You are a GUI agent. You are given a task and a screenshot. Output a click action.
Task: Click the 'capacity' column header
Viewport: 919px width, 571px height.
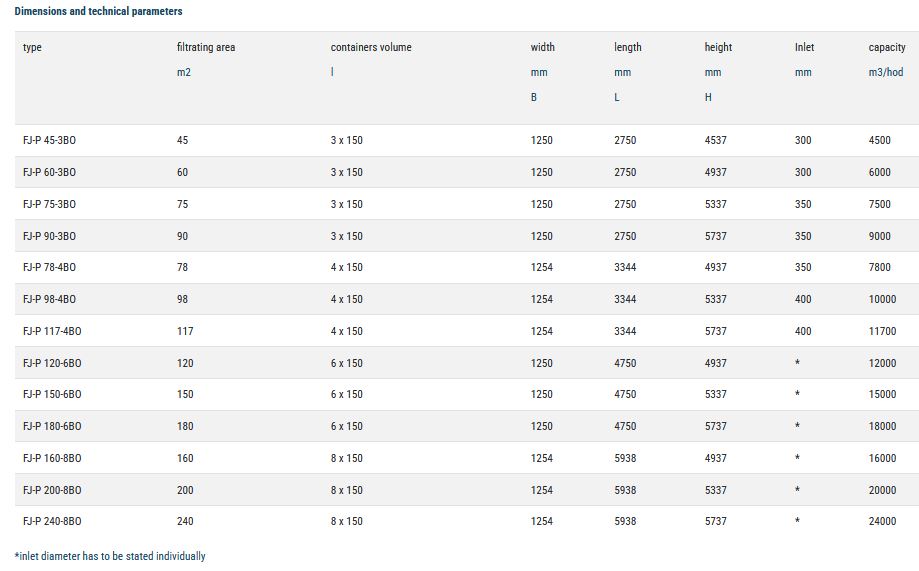coord(887,47)
